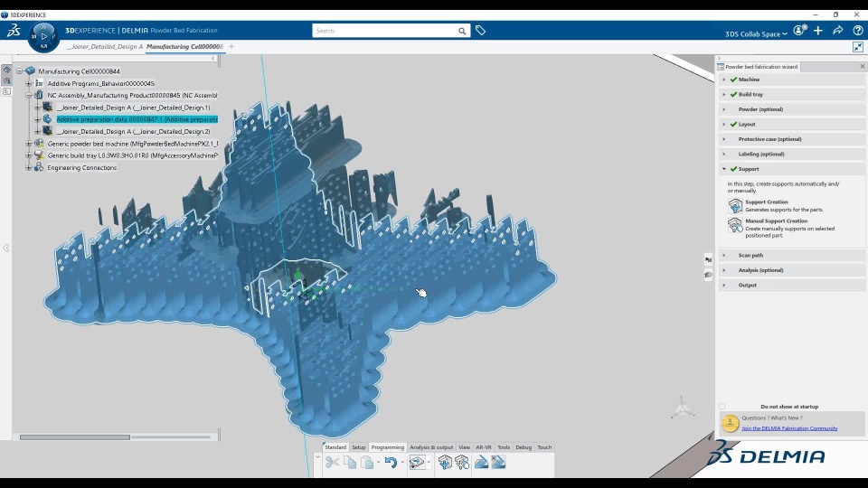Click the search magnifier icon

point(462,31)
